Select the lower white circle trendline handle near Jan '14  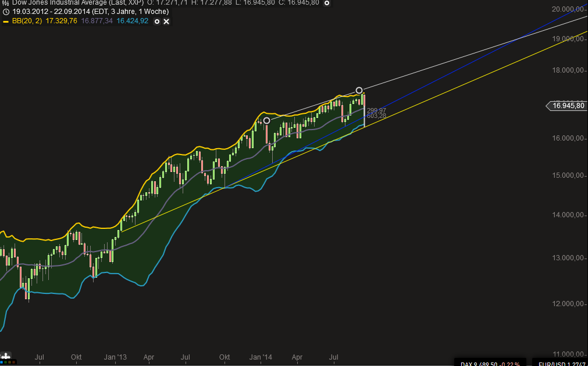click(266, 121)
